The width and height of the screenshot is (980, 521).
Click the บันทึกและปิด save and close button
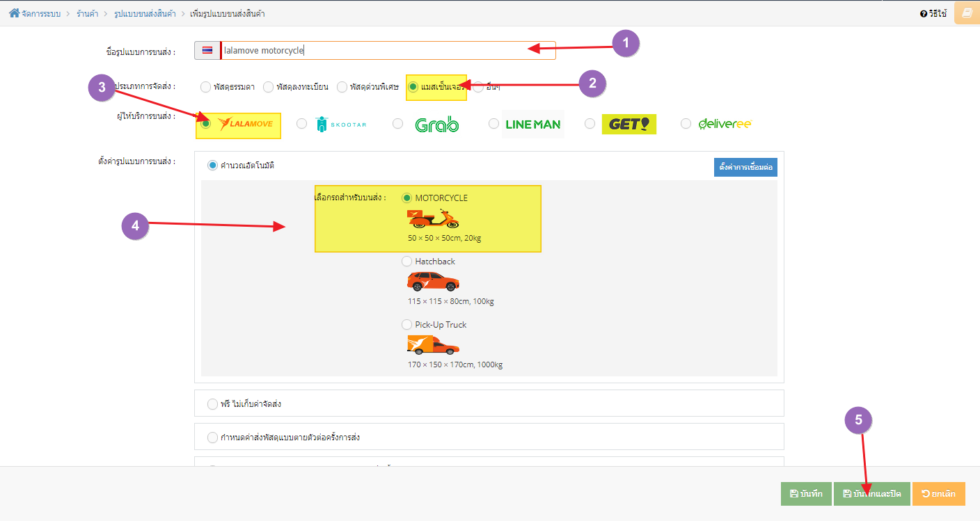point(872,494)
